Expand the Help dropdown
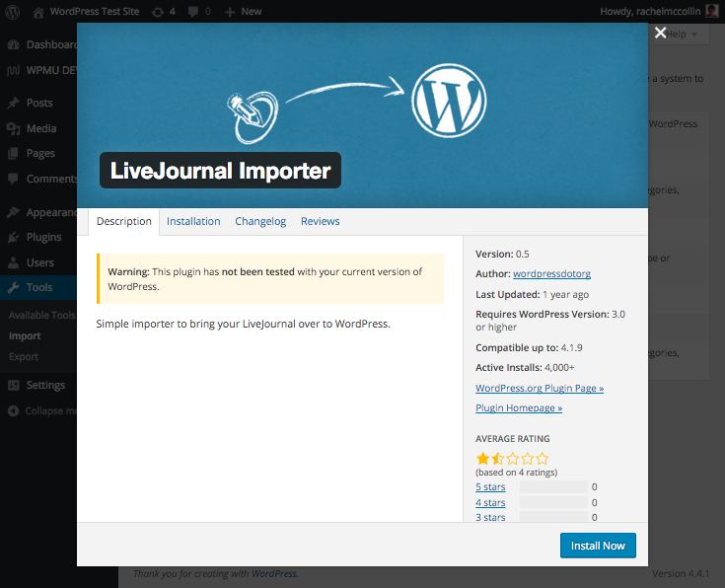 (x=681, y=35)
